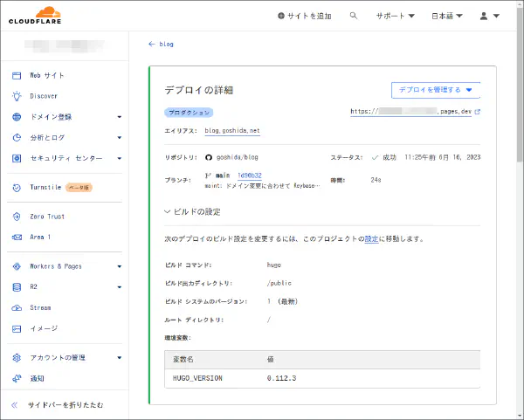Go back to the blog project link
This screenshot has width=524, height=420.
point(167,45)
